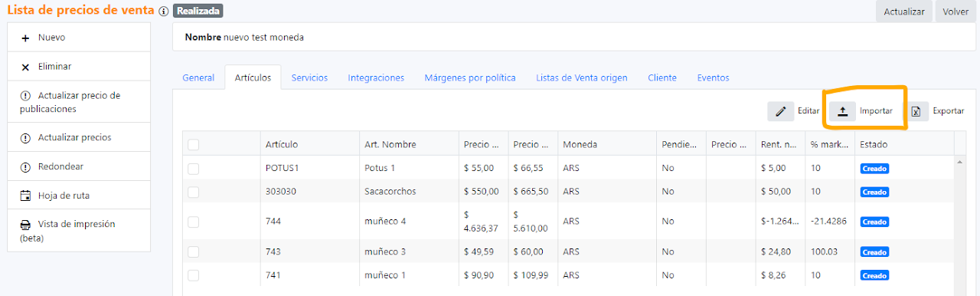Screen dimensions: 980x296
Task: Click the table scrollbar up arrow
Action: point(961,162)
